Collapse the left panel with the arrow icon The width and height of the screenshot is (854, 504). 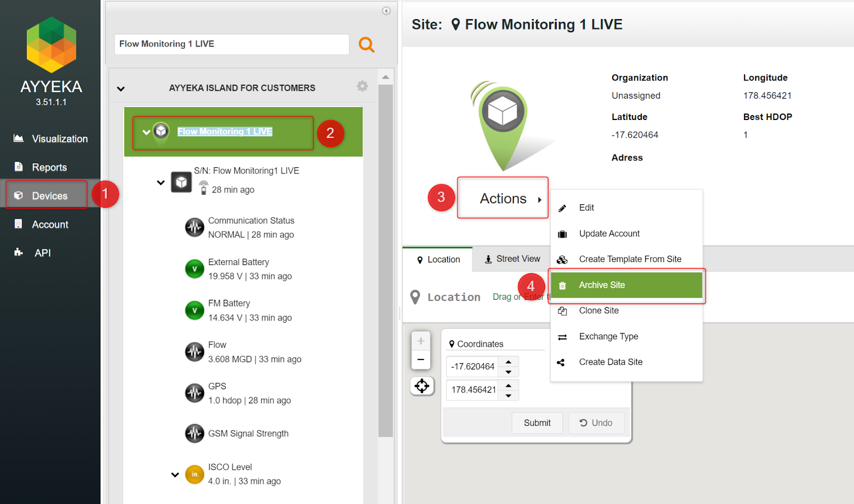(x=386, y=11)
